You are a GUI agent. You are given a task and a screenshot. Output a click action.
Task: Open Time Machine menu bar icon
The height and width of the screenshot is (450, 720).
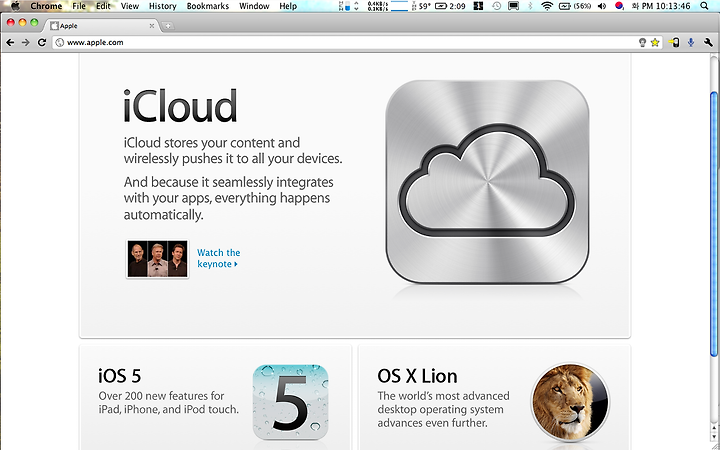496,6
